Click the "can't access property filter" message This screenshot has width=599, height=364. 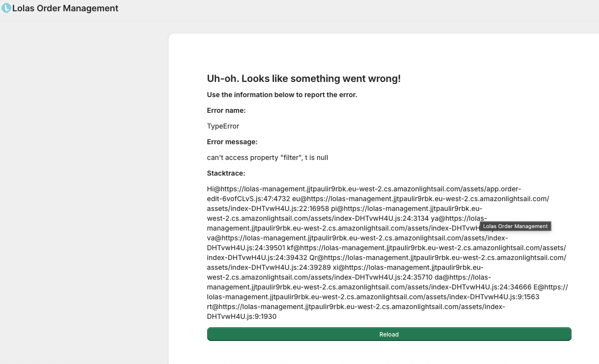[268, 157]
